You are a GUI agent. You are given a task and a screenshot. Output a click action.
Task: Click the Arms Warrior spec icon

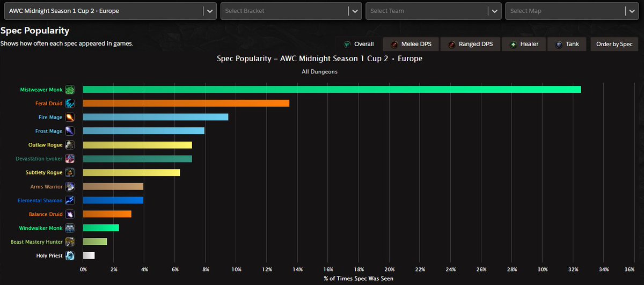[x=70, y=186]
